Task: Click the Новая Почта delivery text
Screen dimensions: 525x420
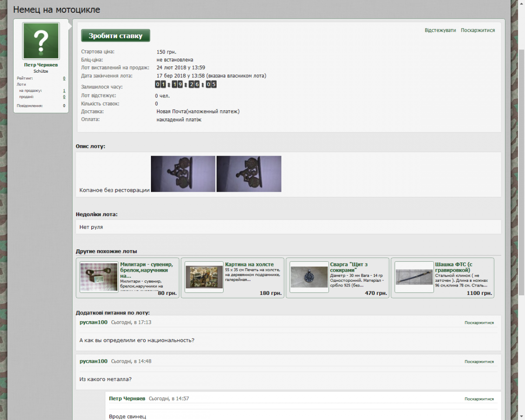Action: pos(198,112)
